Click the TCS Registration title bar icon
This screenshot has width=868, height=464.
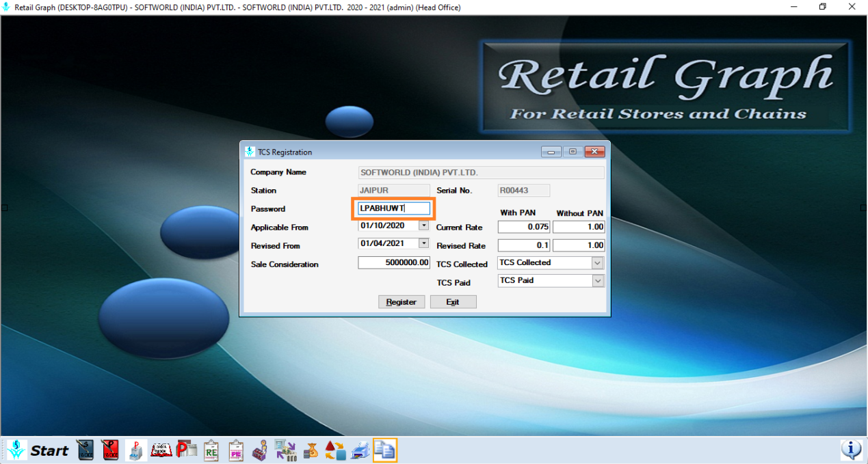[x=250, y=152]
